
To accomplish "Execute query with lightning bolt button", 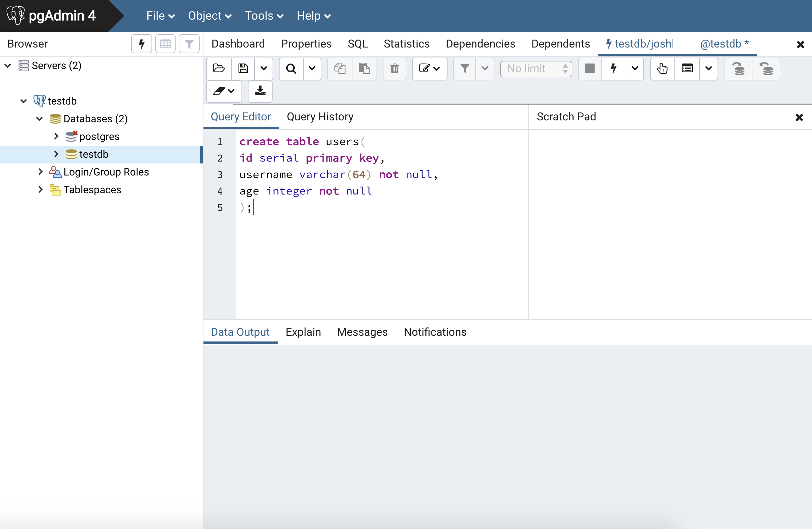I will click(x=613, y=68).
